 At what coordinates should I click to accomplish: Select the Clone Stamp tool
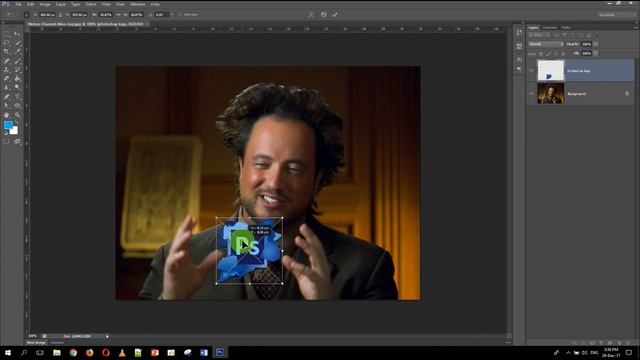7,70
